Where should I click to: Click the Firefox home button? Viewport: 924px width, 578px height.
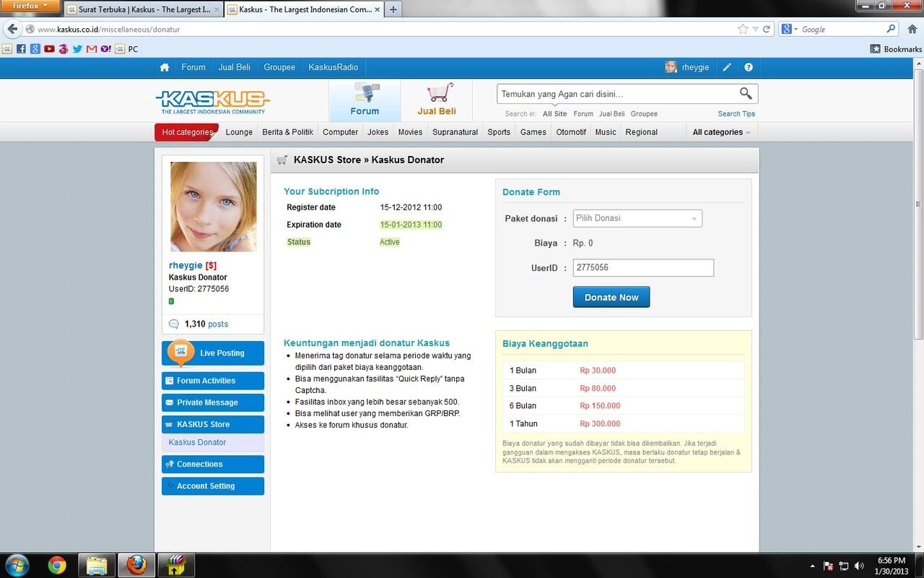(x=912, y=29)
